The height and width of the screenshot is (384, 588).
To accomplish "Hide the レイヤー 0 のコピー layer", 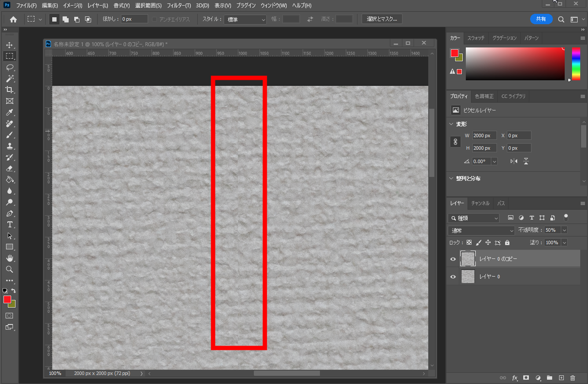I will (x=453, y=259).
